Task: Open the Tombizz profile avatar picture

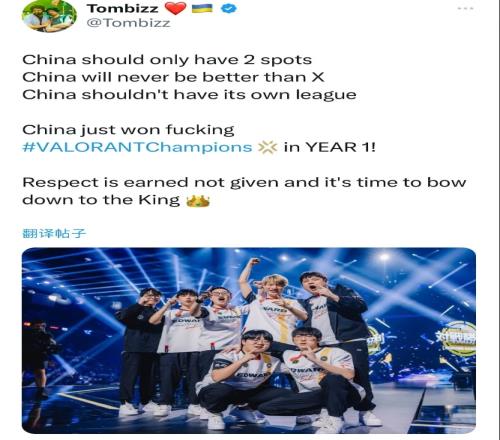Action: point(49,16)
